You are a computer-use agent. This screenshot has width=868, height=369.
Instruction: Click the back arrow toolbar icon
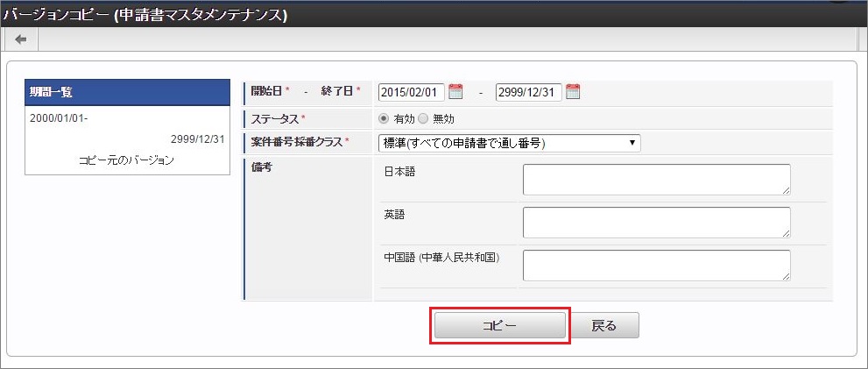tap(20, 39)
